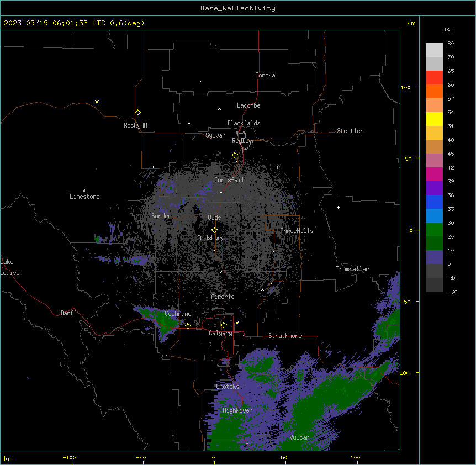Click the Olds label
Screen dimensions: 476x465
click(214, 218)
